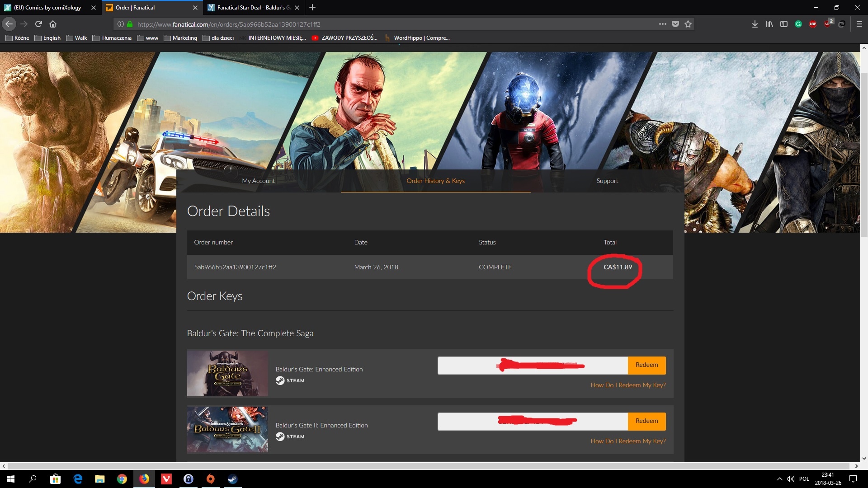Open the English bookmarks folder
Image resolution: width=868 pixels, height=488 pixels.
pyautogui.click(x=47, y=38)
